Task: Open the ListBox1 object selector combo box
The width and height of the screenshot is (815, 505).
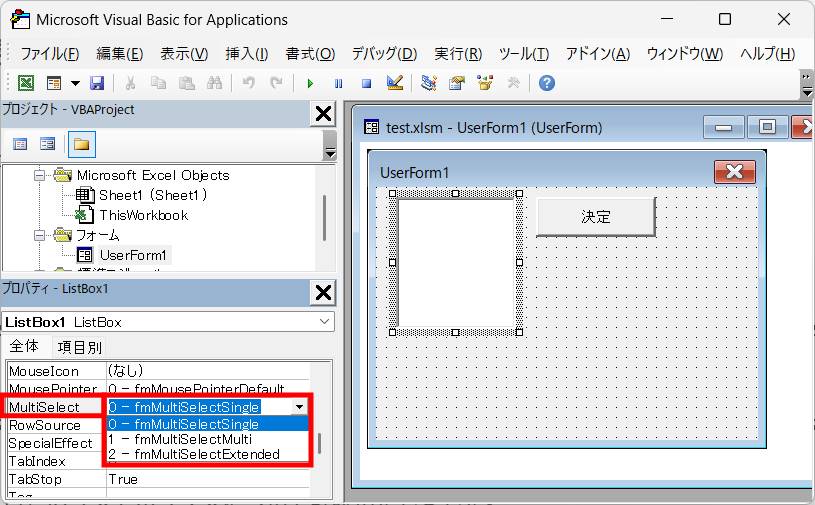Action: coord(168,322)
